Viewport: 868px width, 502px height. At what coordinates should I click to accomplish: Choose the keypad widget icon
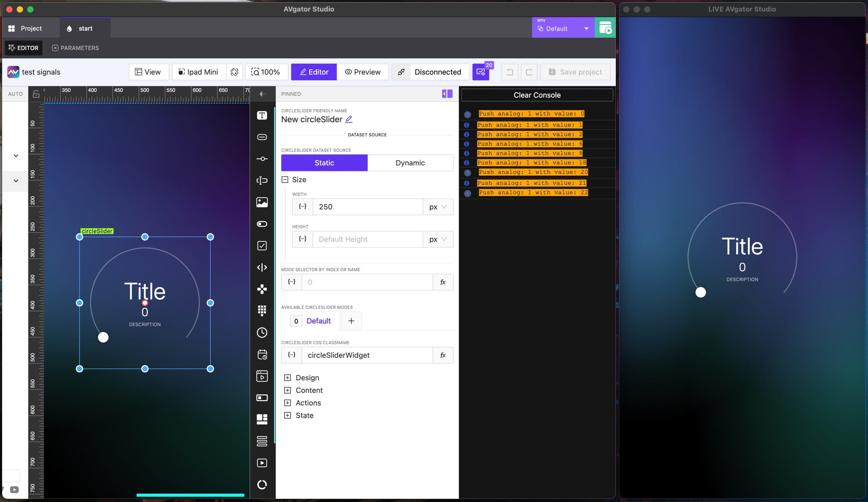(262, 310)
